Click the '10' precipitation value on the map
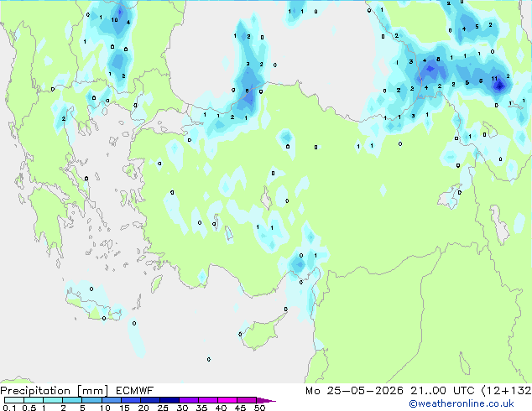 click(114, 19)
